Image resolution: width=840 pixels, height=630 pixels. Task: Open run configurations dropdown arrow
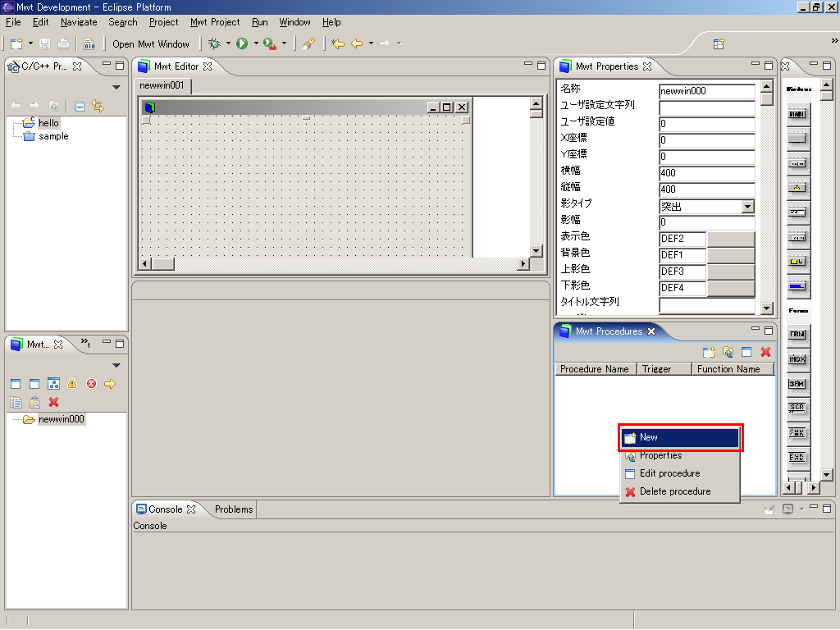click(256, 43)
